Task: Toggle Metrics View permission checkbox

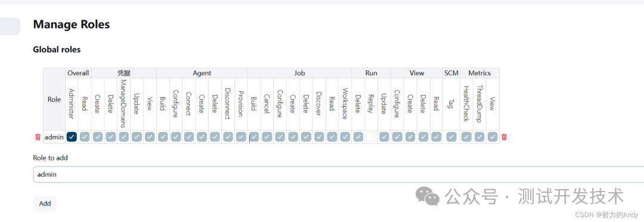Action: tap(493, 137)
